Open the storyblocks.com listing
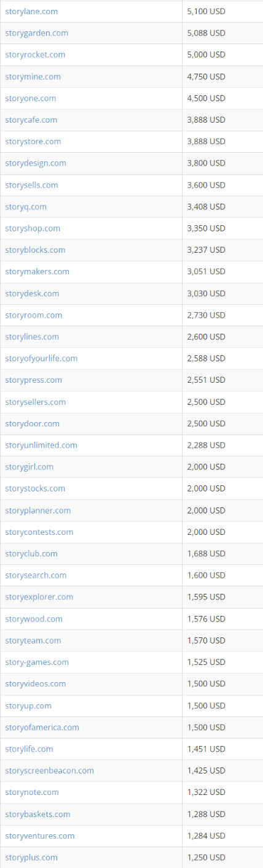The width and height of the screenshot is (263, 868). click(x=35, y=250)
